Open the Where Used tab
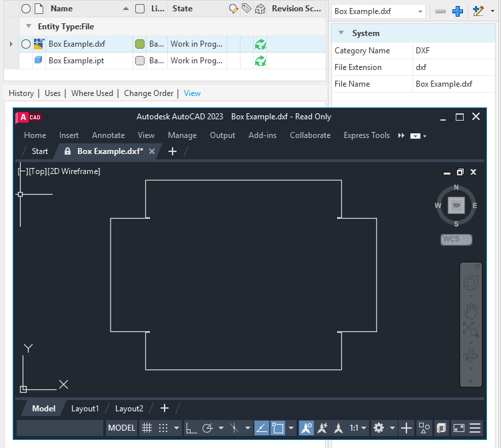 [x=92, y=93]
